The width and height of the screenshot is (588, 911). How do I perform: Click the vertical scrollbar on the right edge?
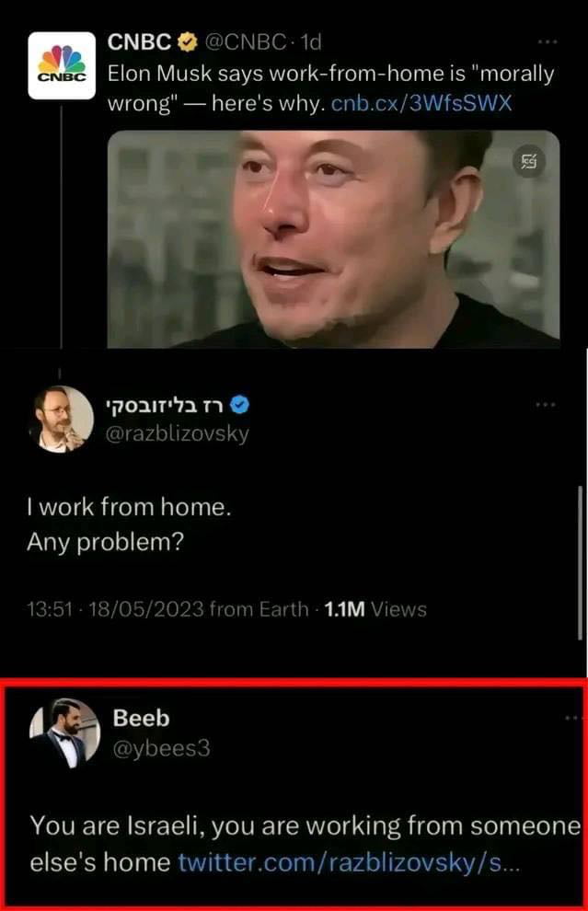[x=580, y=562]
